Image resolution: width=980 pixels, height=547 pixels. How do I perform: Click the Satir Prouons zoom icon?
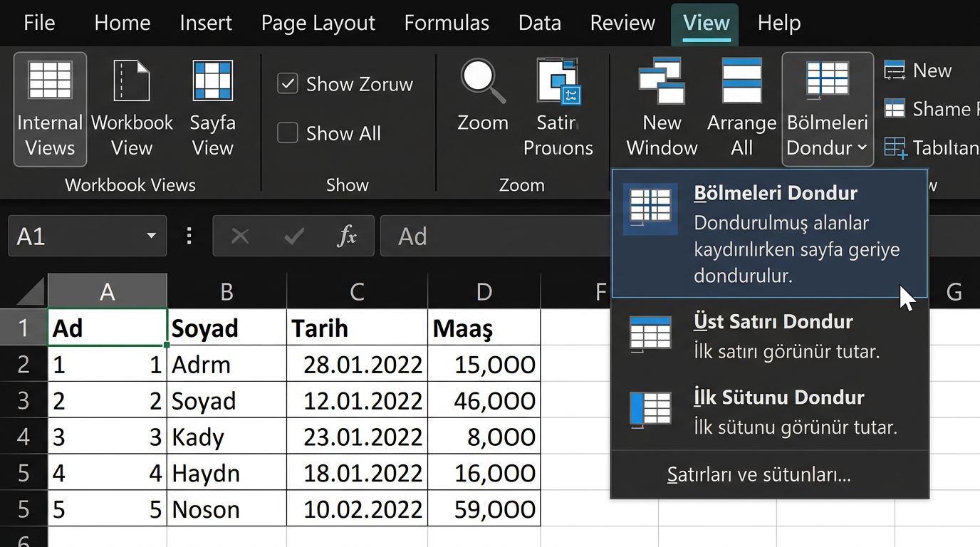(x=558, y=81)
